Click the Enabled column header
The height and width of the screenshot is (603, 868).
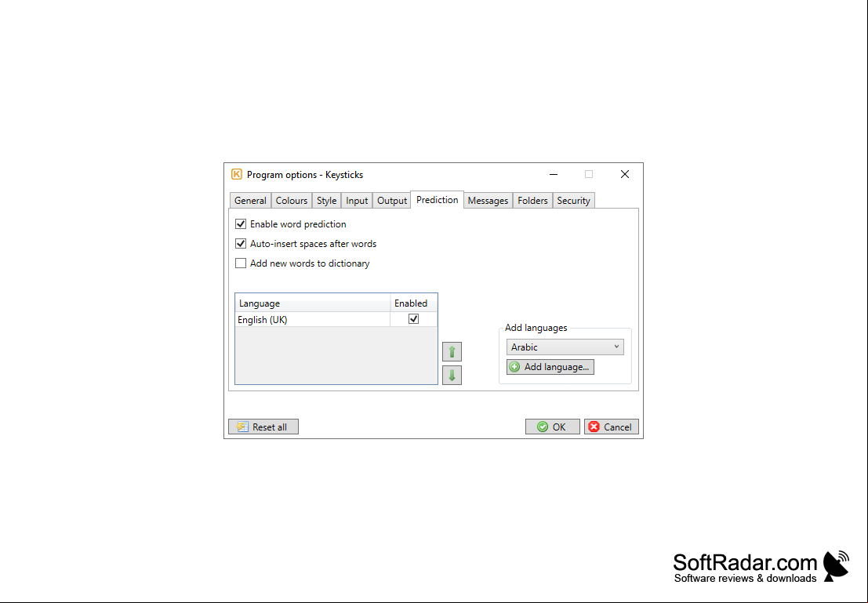coord(413,303)
